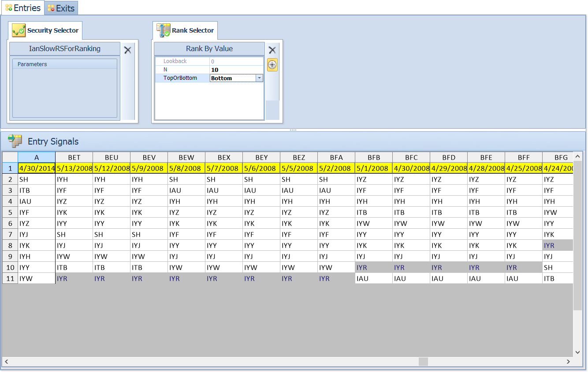Click cell ITB in column A row 3

37,190
